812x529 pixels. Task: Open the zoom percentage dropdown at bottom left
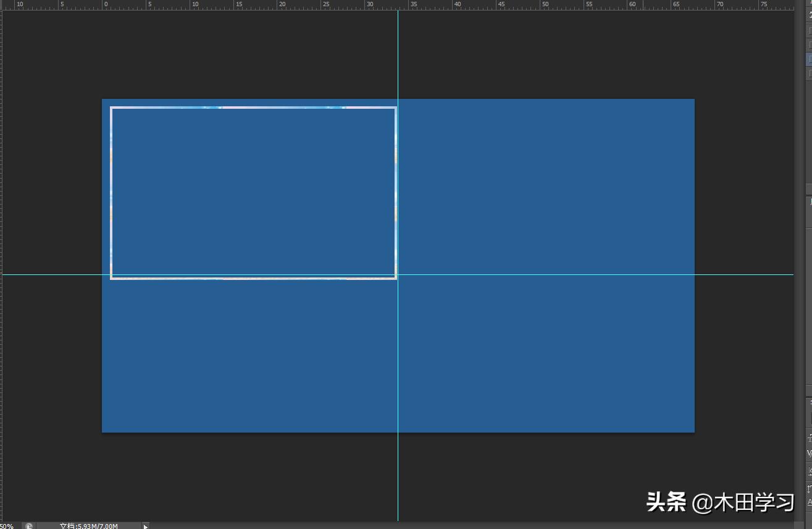(x=8, y=525)
